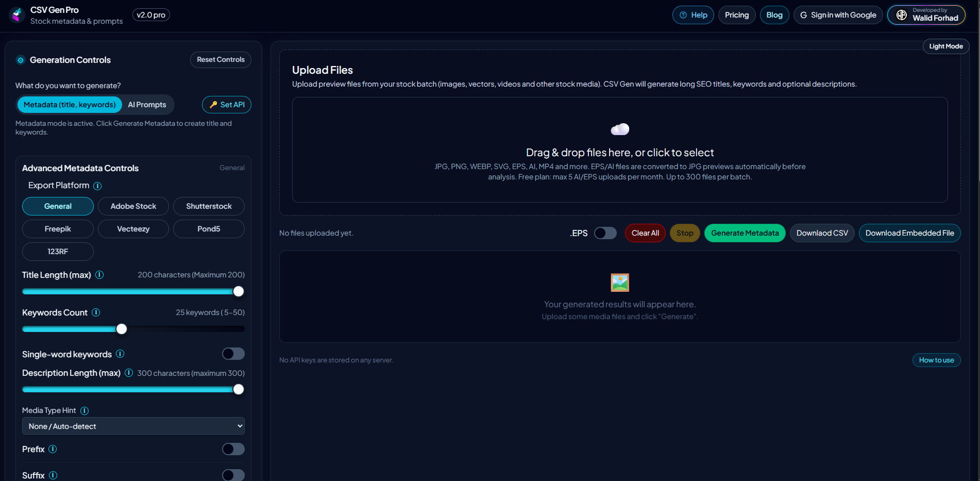Click the Google G icon on sign-in

pos(803,15)
